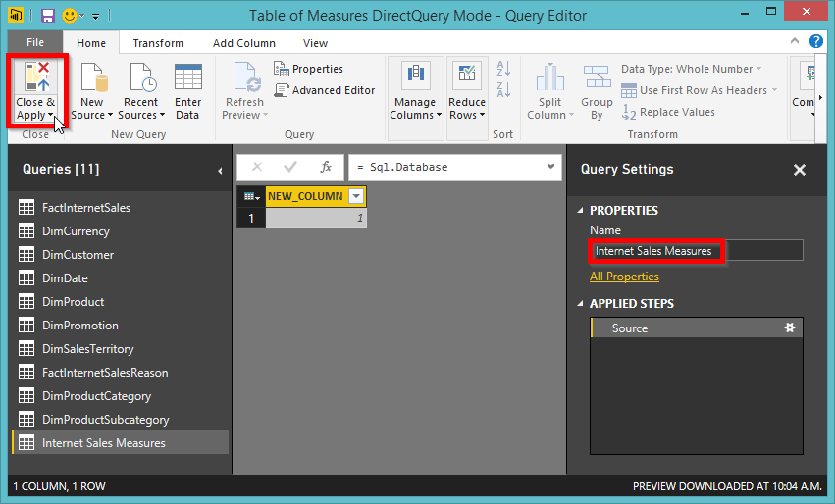Open the NEW_COLUMN filter dropdown

(x=356, y=196)
